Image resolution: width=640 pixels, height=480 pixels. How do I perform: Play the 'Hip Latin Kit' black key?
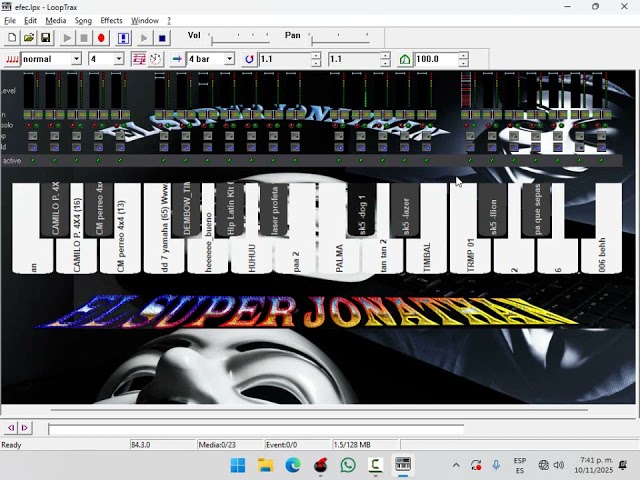pyautogui.click(x=230, y=209)
